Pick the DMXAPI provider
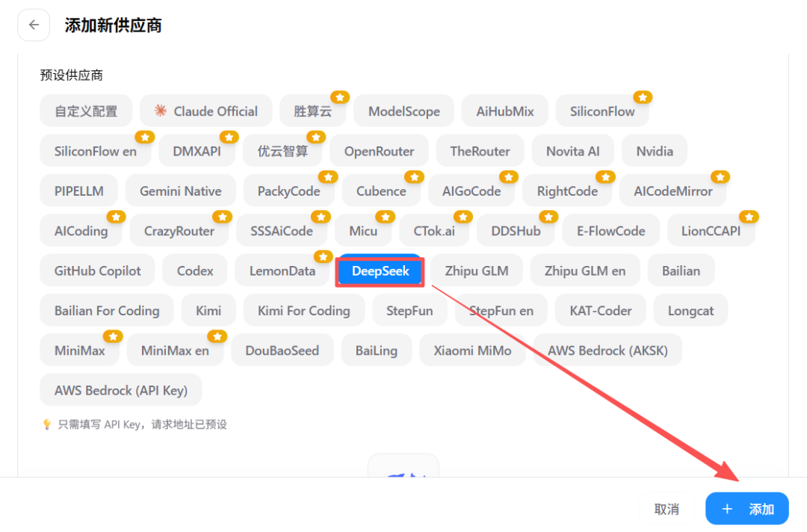This screenshot has height=532, width=807. (197, 151)
